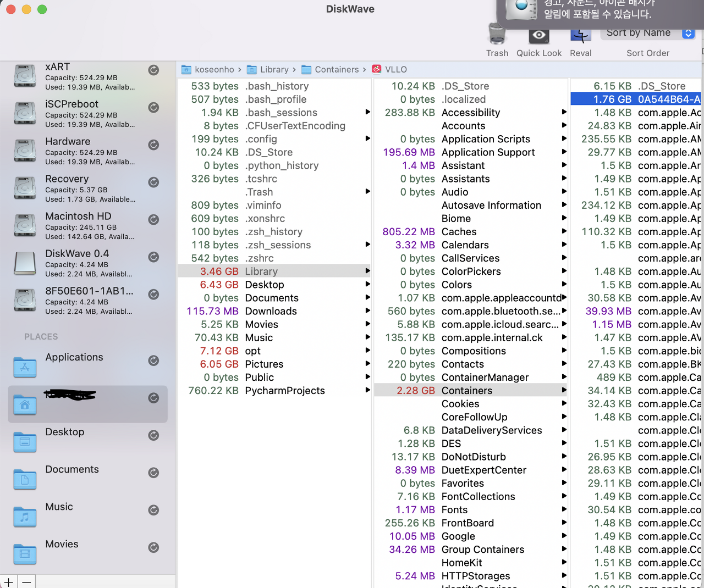This screenshot has height=588, width=704.
Task: Select the Library row with 3.46 GB
Action: coord(274,271)
